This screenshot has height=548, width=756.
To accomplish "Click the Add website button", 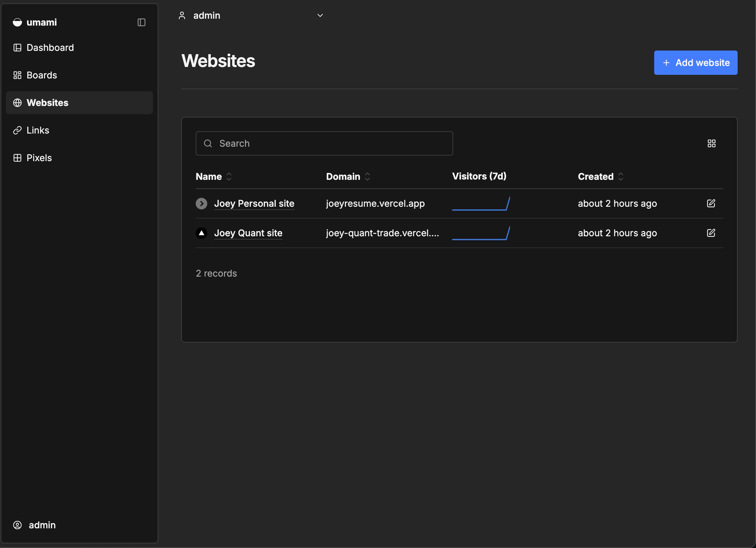I will tap(696, 63).
